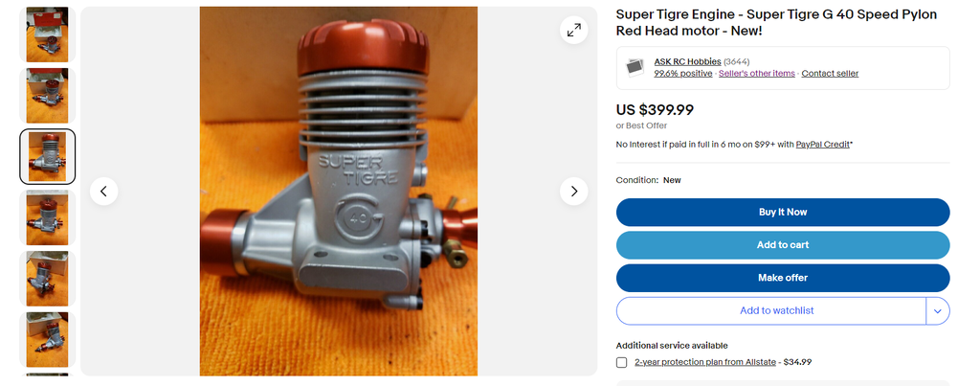Screen dimensions: 980x386
Task: Go to the previous product photo
Action: pos(103,191)
